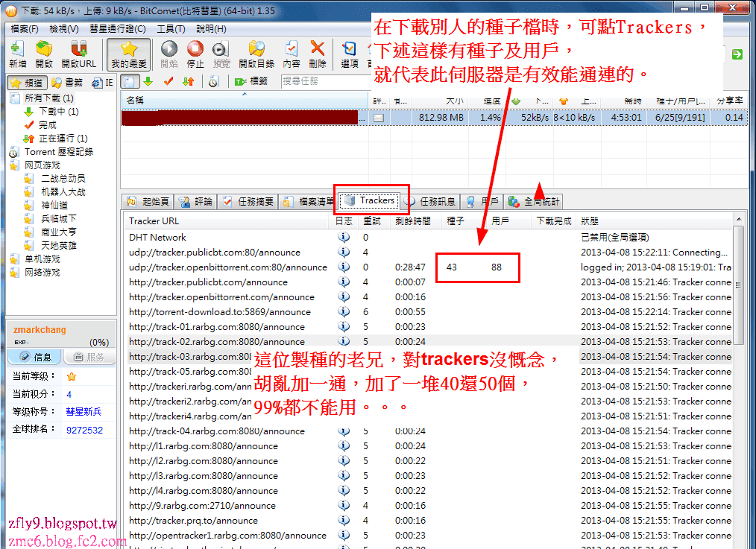The height and width of the screenshot is (549, 756).
Task: Select 下載中 (1) tree item
Action: click(58, 112)
